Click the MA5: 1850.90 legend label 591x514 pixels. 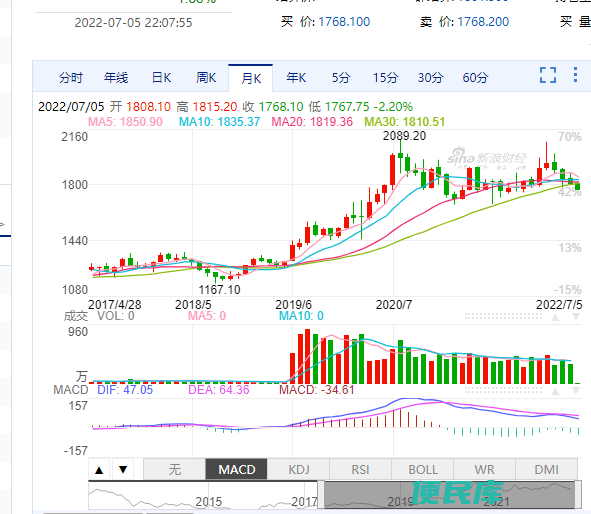pos(125,122)
